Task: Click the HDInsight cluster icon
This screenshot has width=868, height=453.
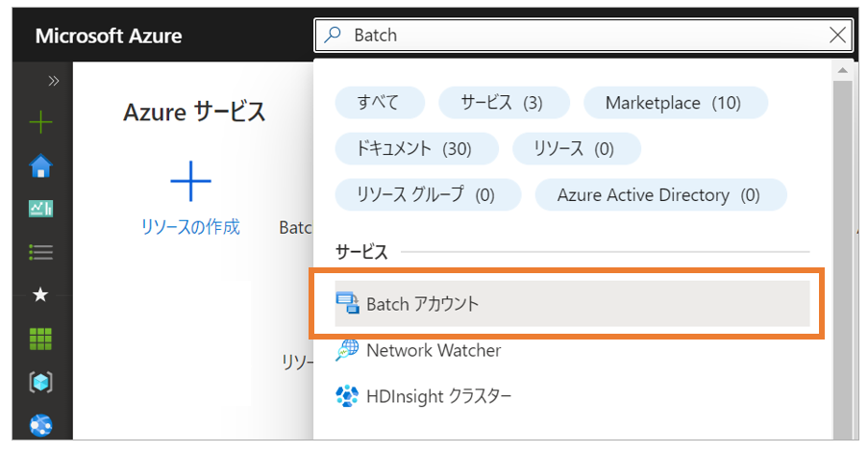Action: (x=347, y=396)
